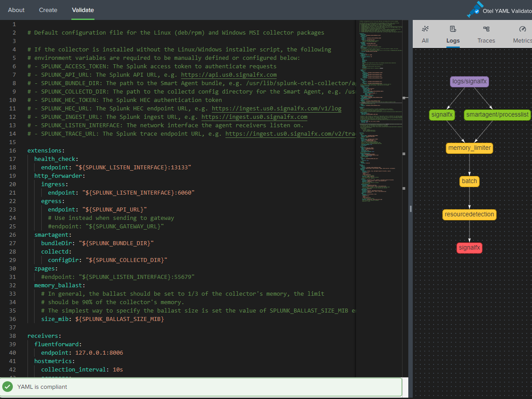Click the 'Use instead when sending to gateway' comment

pyautogui.click(x=111, y=218)
